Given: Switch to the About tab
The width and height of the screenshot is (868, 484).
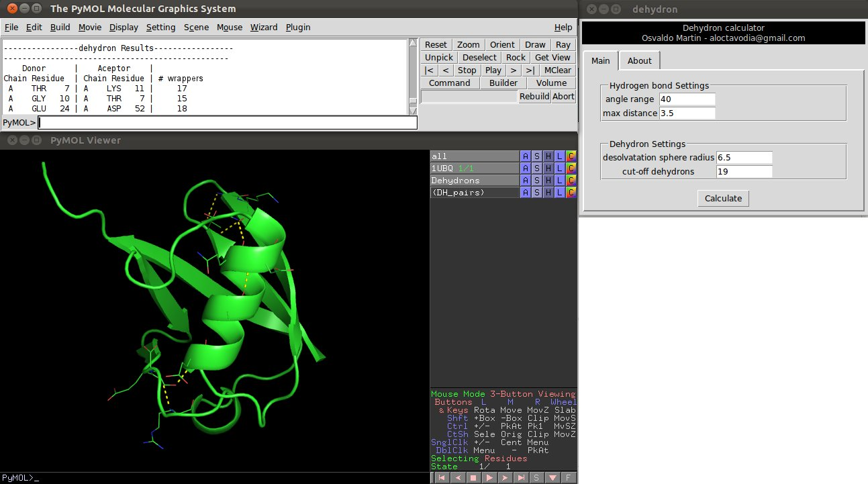Looking at the screenshot, I should tap(639, 60).
